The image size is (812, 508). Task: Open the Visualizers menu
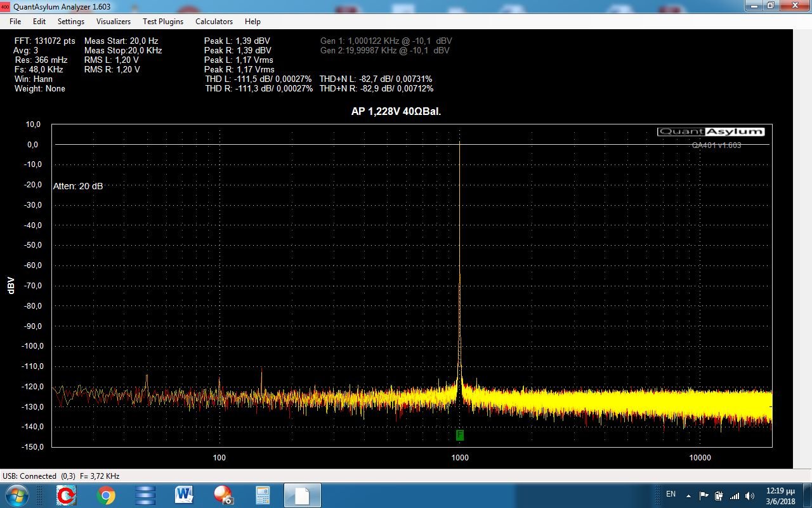pos(114,21)
